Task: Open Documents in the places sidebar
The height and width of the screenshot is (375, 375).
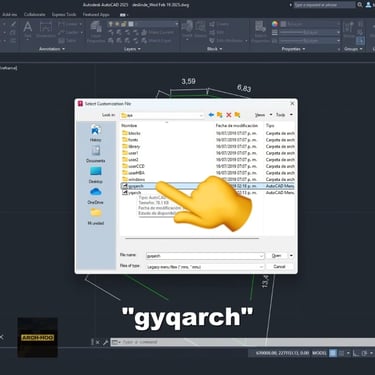Action: [x=96, y=154]
